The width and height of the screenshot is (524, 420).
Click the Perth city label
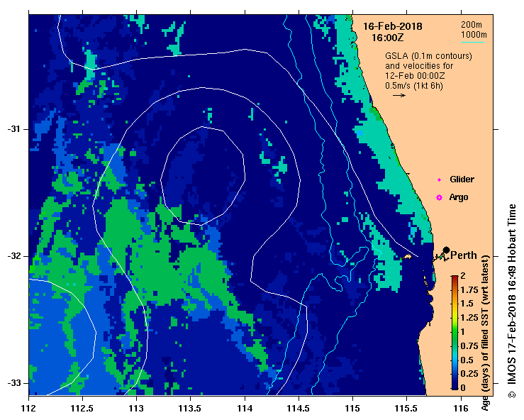click(x=464, y=255)
